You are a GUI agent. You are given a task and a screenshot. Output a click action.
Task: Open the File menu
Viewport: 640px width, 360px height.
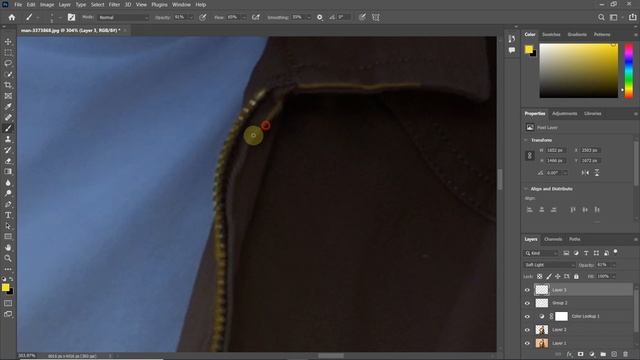tap(18, 4)
